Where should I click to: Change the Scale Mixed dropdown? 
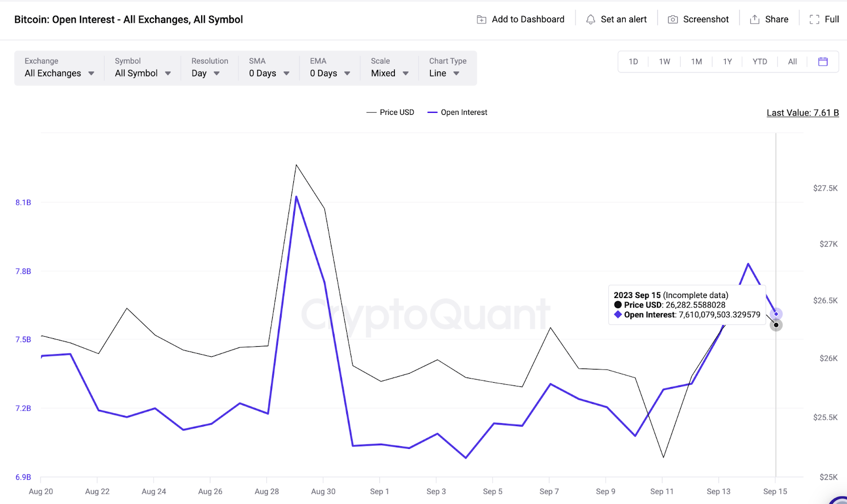(x=390, y=68)
